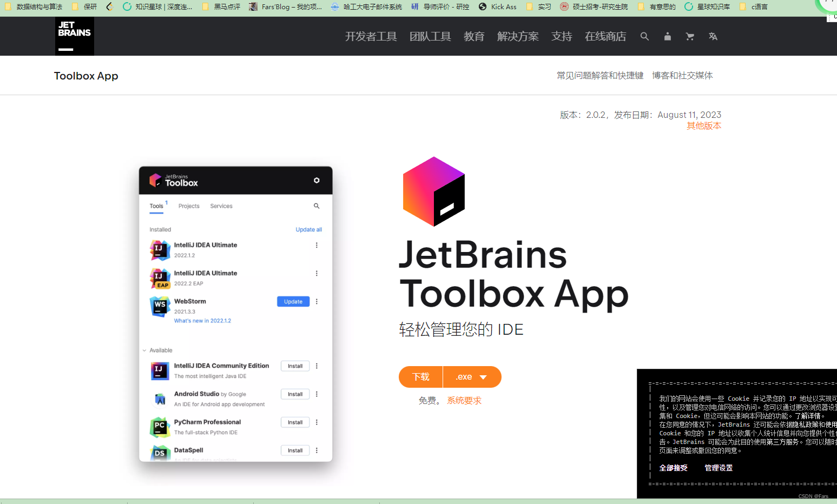Click IntelliJ IDEA Ultimate EAP icon

(x=160, y=278)
